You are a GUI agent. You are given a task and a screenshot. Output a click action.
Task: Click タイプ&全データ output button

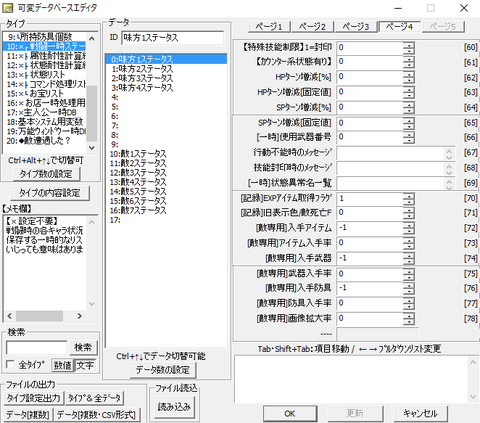(x=95, y=398)
